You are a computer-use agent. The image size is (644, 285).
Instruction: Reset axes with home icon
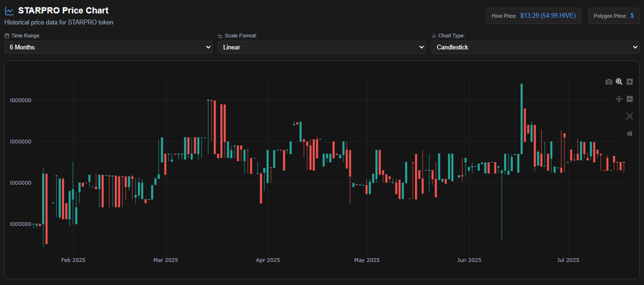629,133
